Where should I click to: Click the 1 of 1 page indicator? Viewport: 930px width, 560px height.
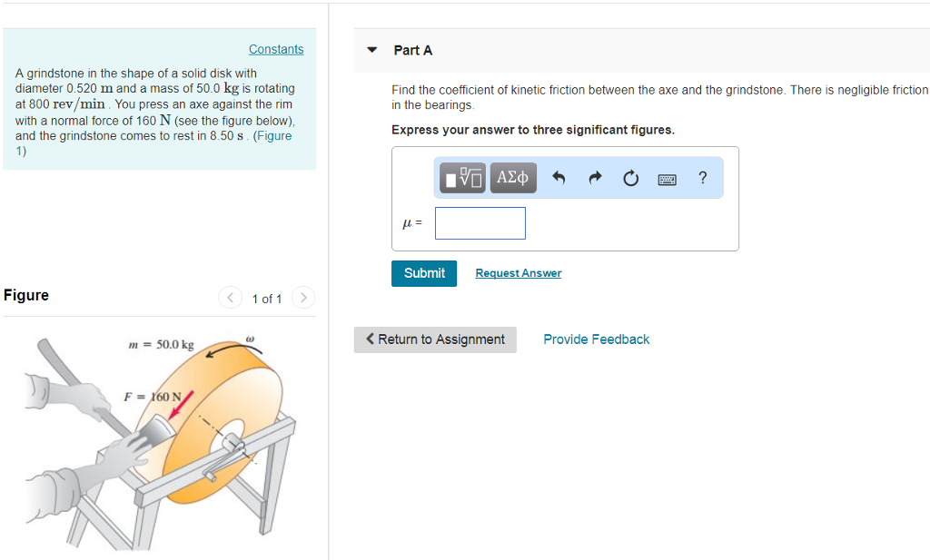[x=266, y=298]
